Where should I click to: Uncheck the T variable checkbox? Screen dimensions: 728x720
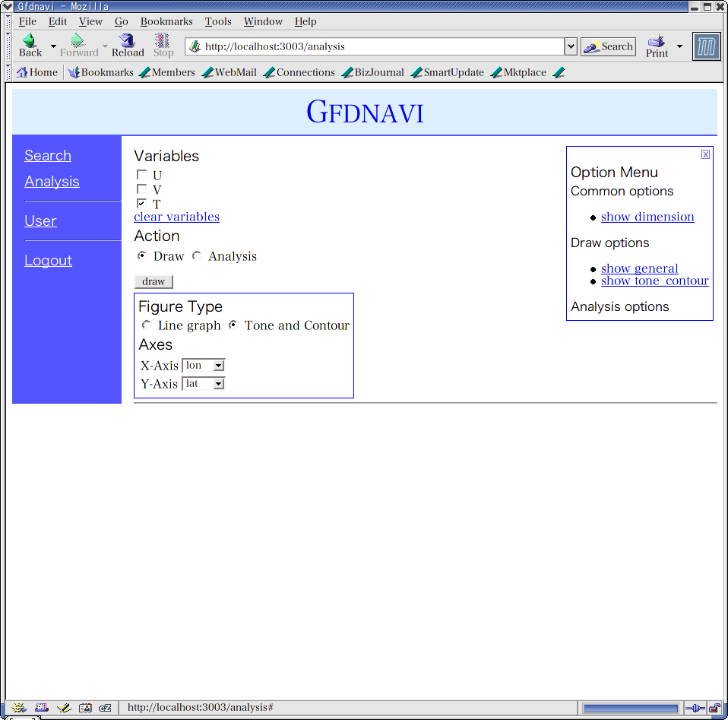(141, 204)
